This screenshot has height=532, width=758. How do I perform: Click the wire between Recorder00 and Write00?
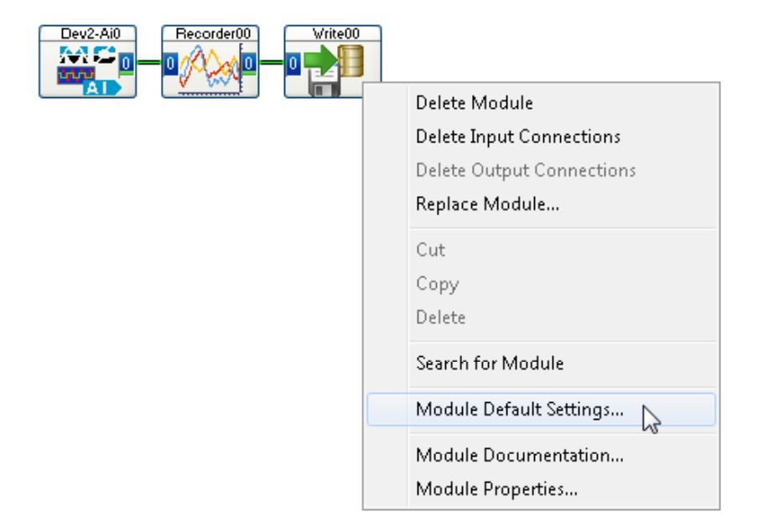point(270,62)
